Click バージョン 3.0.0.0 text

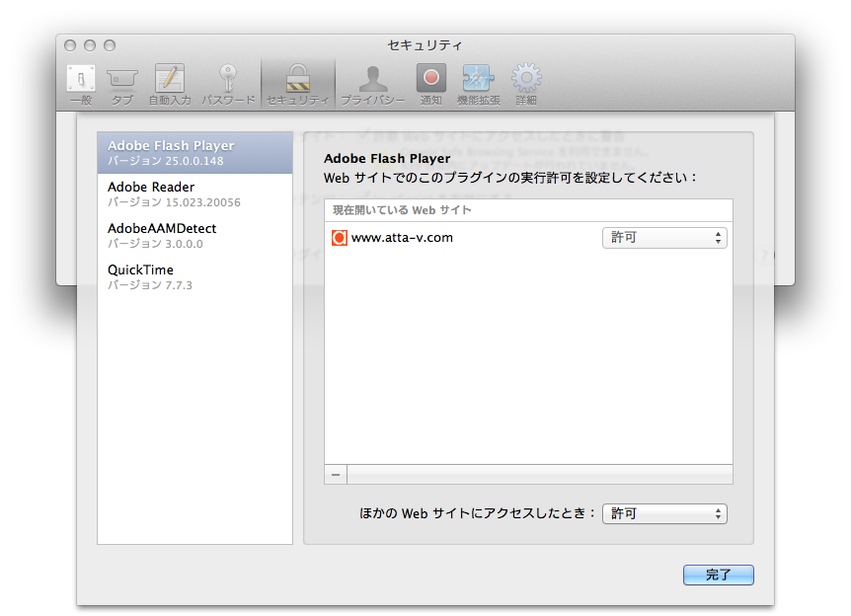(155, 244)
